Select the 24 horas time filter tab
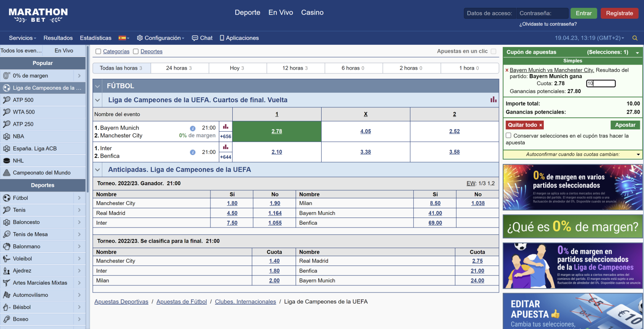 tap(179, 68)
